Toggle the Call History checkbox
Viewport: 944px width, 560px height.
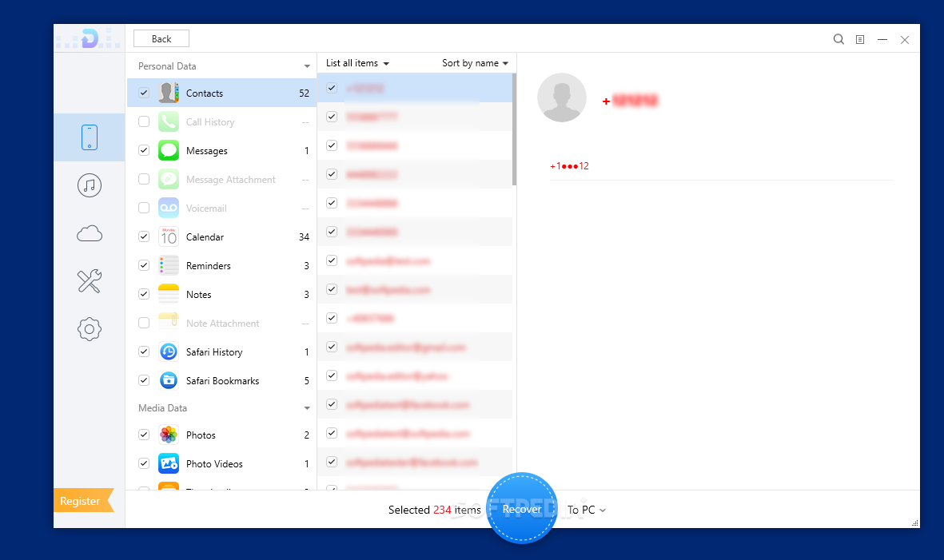[144, 121]
